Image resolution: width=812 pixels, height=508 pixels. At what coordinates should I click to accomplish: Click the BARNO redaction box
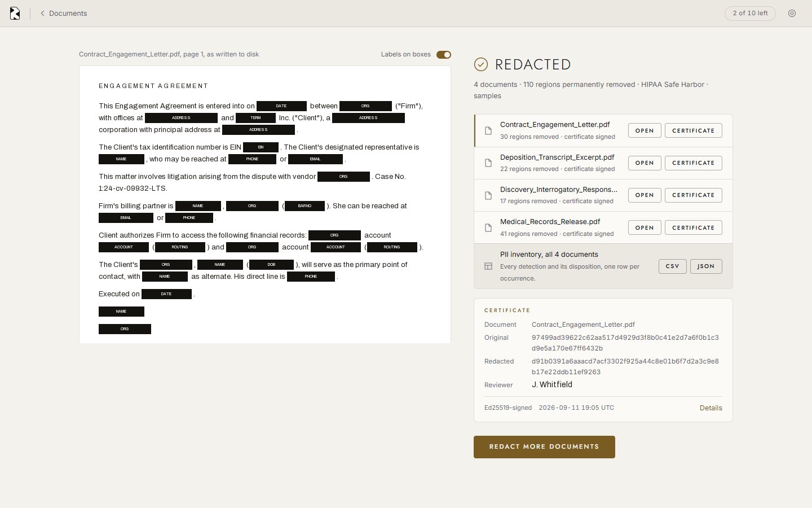(x=304, y=206)
